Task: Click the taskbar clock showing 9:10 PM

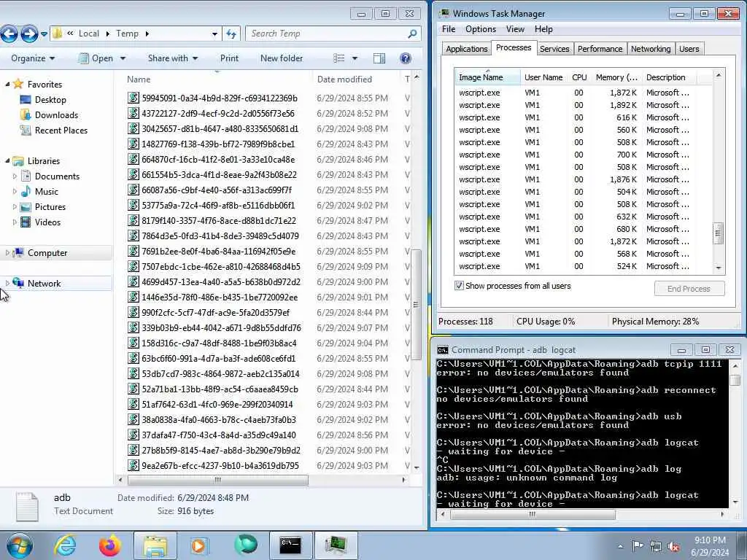Action: [709, 546]
